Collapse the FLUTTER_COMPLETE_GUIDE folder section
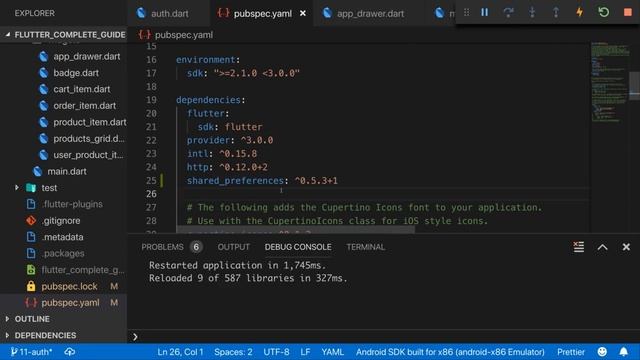640x360 pixels. point(64,35)
